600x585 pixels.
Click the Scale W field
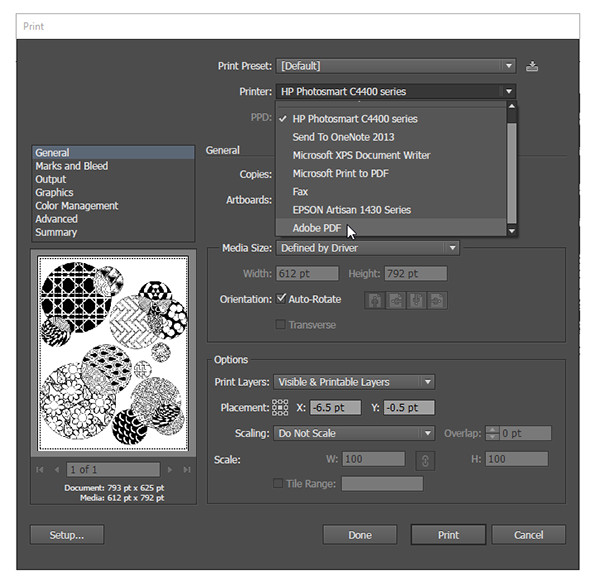373,459
